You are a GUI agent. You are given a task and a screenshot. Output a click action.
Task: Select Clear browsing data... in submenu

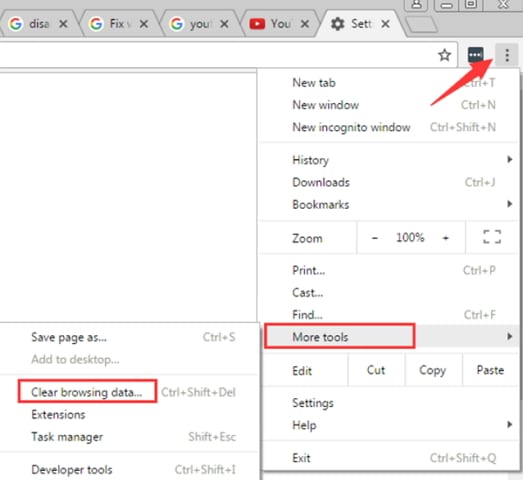tap(129, 392)
